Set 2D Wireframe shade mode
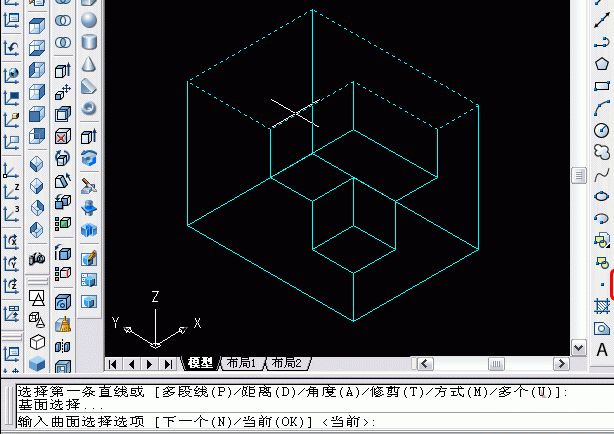This screenshot has height=434, width=614. pyautogui.click(x=37, y=298)
